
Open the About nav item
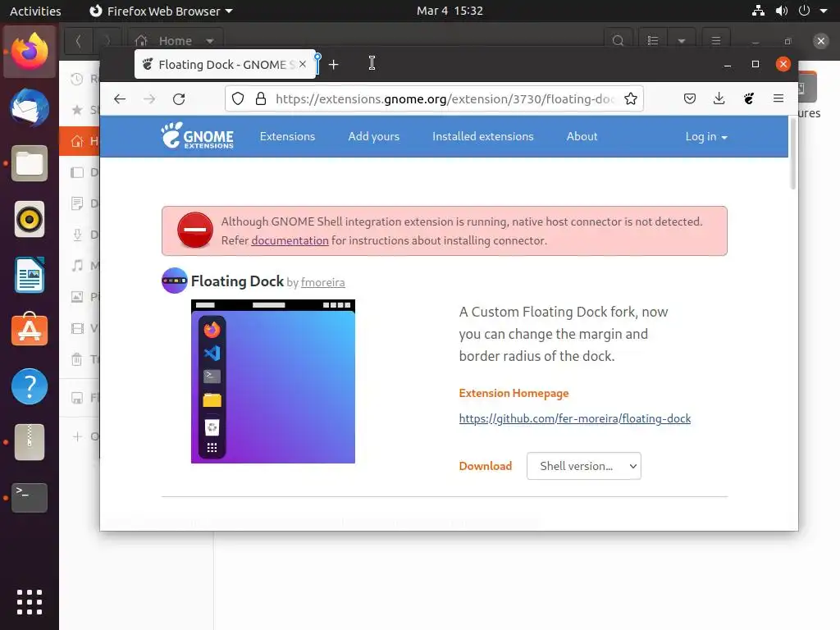582,137
